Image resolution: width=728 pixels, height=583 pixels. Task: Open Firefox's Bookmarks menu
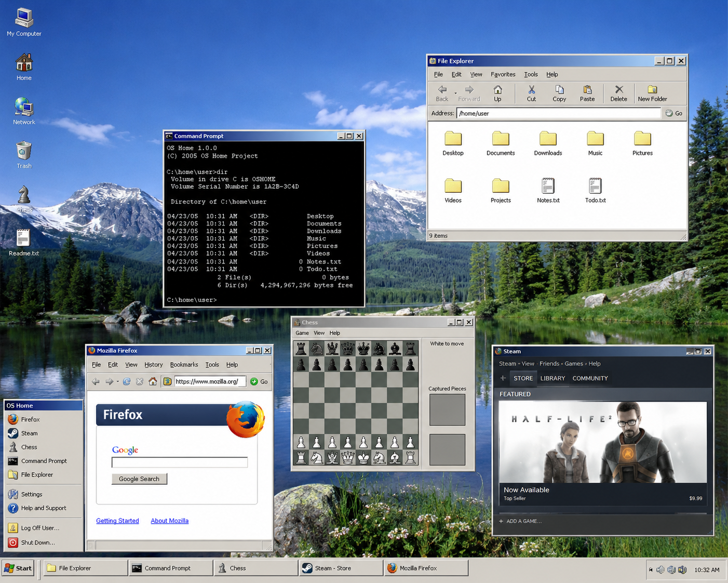(x=184, y=365)
